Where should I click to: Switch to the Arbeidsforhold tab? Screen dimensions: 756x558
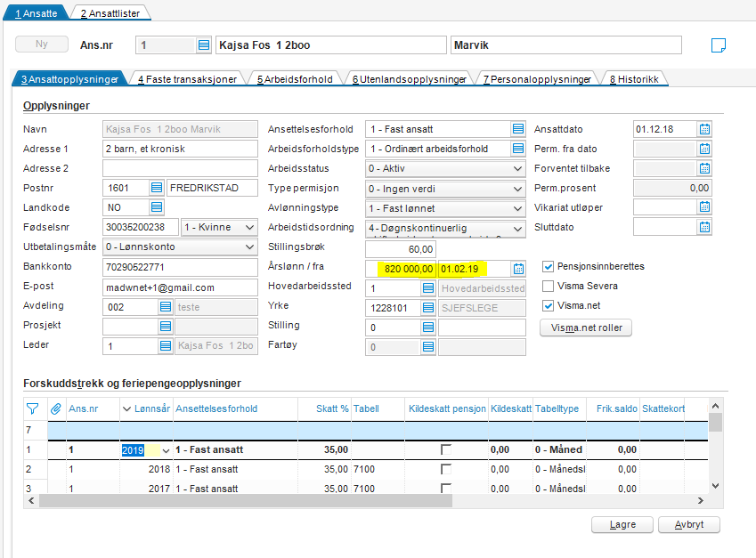[x=295, y=79]
